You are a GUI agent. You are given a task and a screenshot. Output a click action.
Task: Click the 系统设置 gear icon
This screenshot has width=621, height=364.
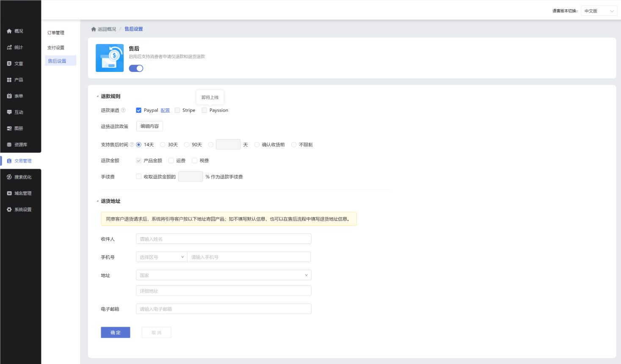(x=9, y=210)
